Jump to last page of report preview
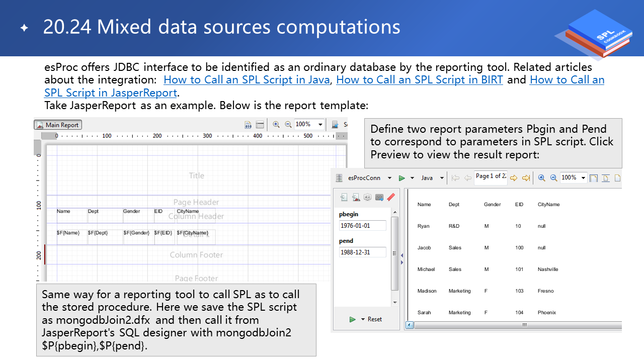The width and height of the screenshot is (644, 362). [x=526, y=178]
